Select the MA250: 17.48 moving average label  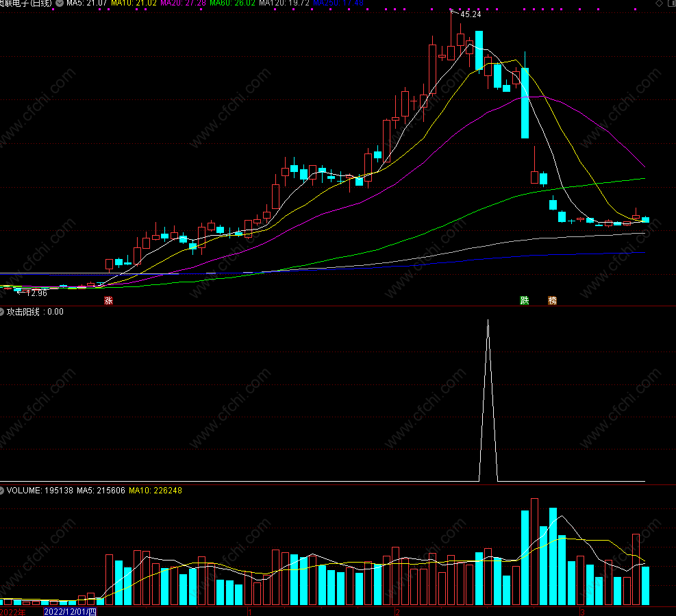338,3
